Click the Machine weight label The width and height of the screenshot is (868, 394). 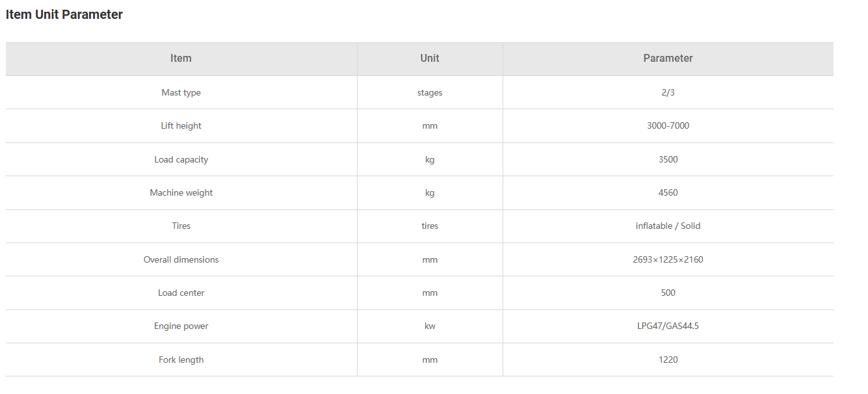tap(181, 192)
